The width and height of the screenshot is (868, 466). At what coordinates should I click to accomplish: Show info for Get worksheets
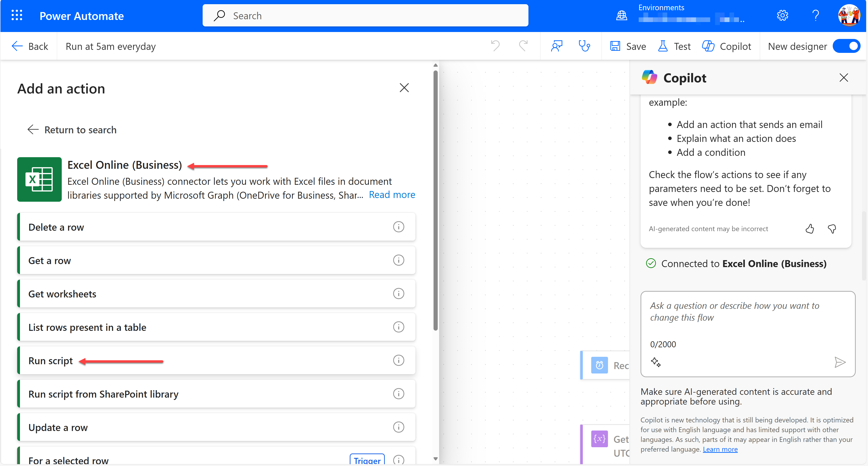coord(399,294)
